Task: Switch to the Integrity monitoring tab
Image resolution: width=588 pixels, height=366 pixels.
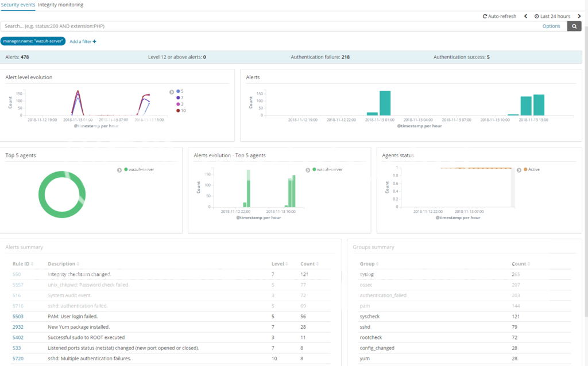Action: pos(60,5)
